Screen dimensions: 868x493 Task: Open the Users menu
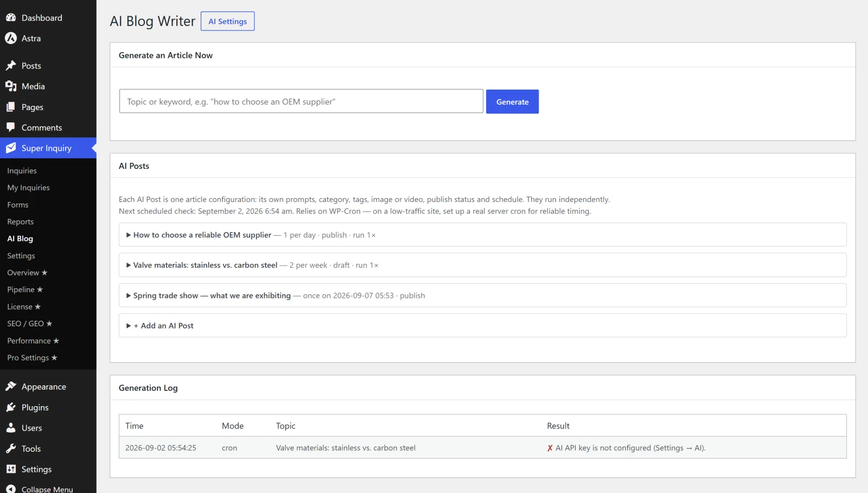(x=48, y=428)
